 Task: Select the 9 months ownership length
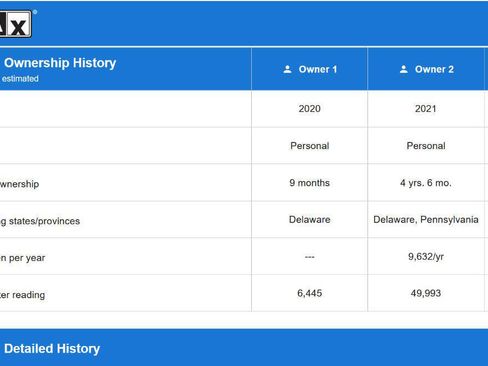[x=310, y=183]
